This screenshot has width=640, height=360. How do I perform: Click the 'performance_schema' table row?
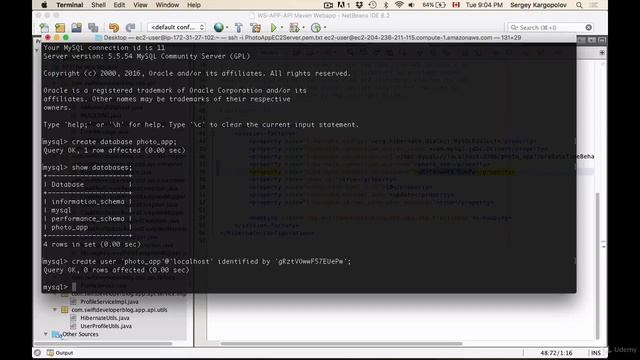88,219
